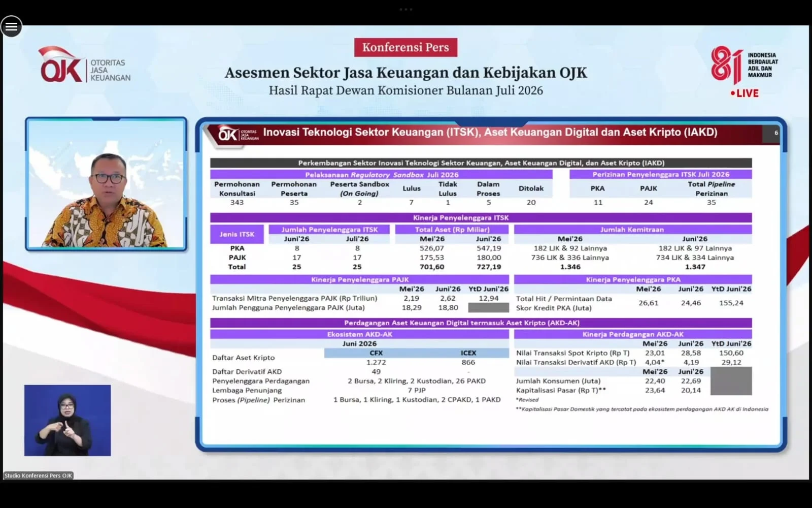The width and height of the screenshot is (812, 508).
Task: Click the "Jumlah Pengguna Penyelenggara PAJK (Juta)" row label
Action: pyautogui.click(x=288, y=307)
